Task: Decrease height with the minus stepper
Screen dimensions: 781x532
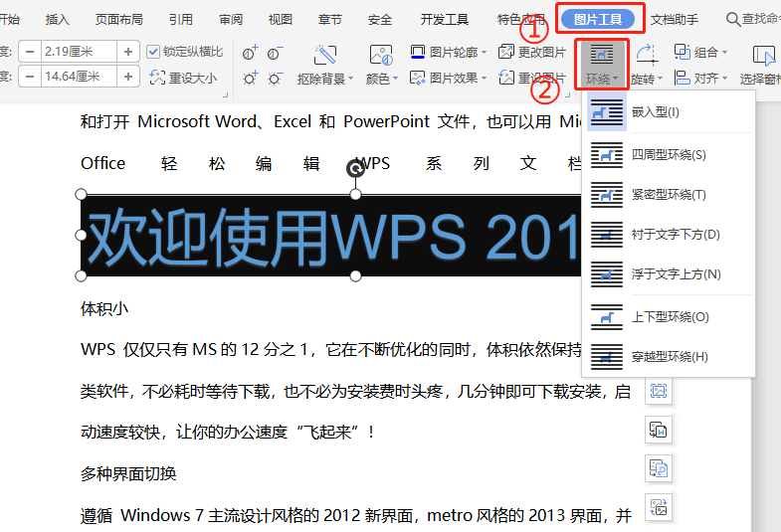Action: pos(30,52)
